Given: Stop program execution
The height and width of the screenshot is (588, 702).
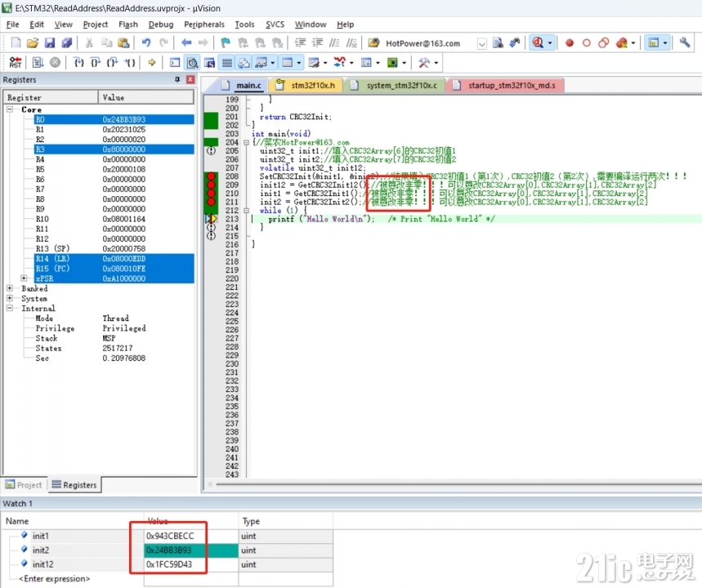Looking at the screenshot, I should click(x=55, y=63).
